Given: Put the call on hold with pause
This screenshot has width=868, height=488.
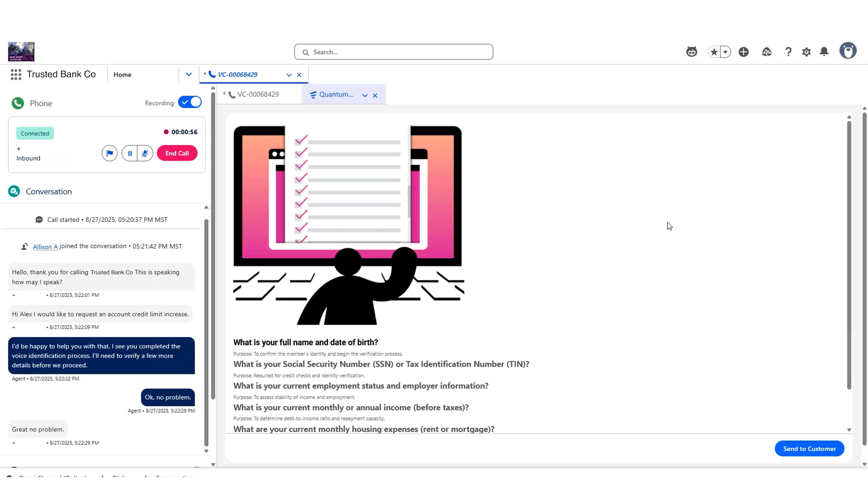Looking at the screenshot, I should click(130, 153).
